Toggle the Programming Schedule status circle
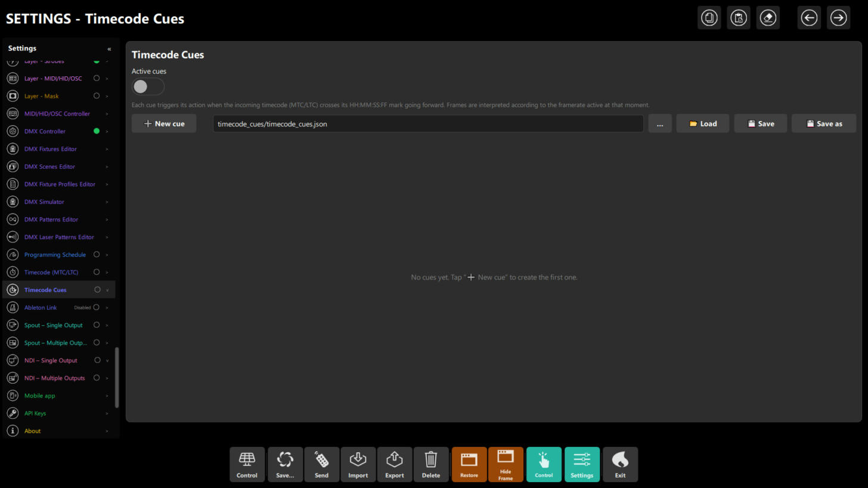Screen dimensions: 868x488 click(x=97, y=254)
